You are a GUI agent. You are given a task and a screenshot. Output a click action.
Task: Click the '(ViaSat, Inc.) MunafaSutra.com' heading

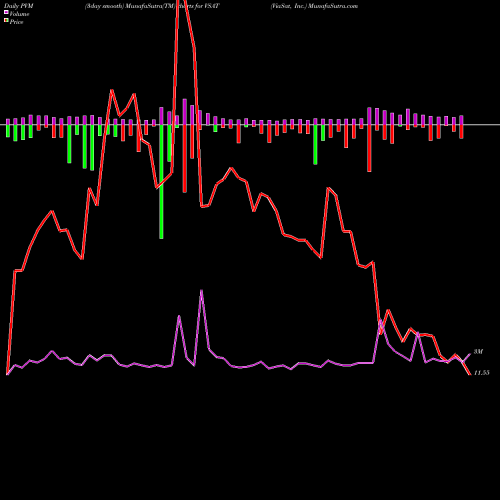[314, 6]
